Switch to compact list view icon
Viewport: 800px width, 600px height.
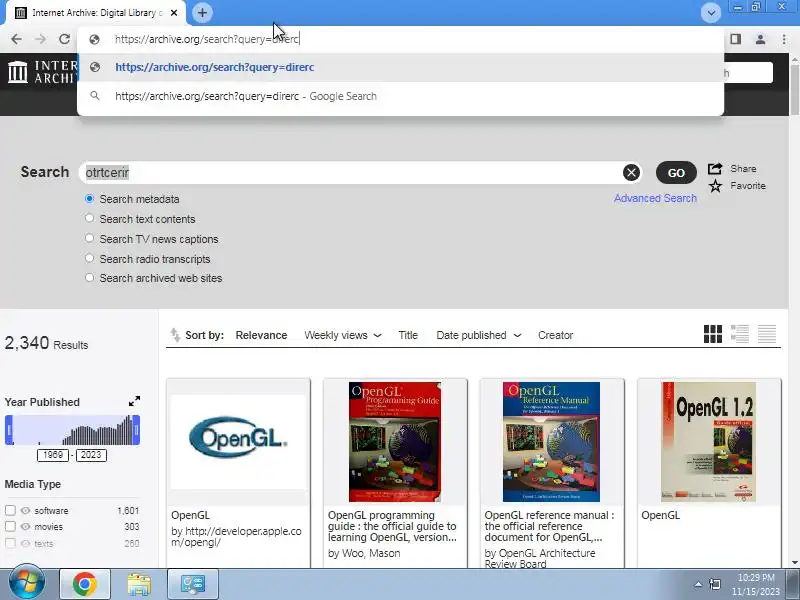click(x=767, y=334)
